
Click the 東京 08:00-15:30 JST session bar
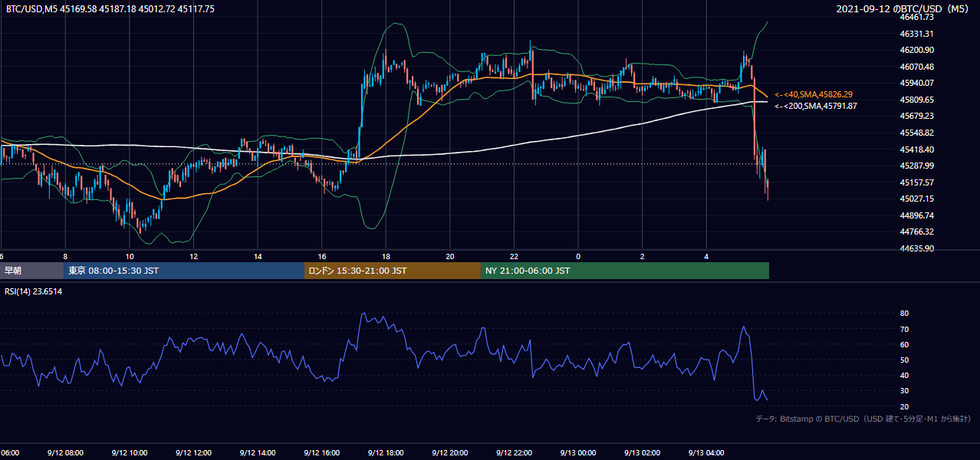[x=184, y=271]
